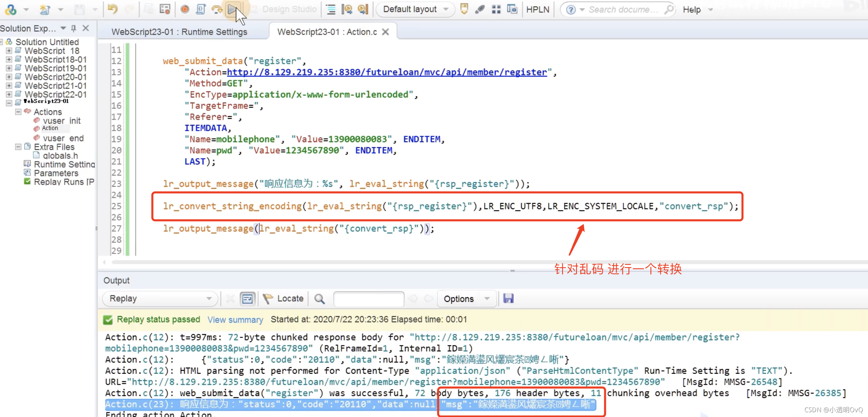Viewport: 868px width, 417px height.
Task: Expand the WebScript20-01 tree node
Action: 9,77
